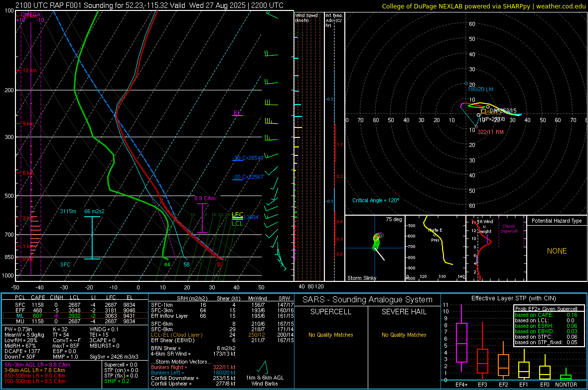Click the weather.cod.edu credit text
The width and height of the screenshot is (588, 390).
click(x=561, y=6)
